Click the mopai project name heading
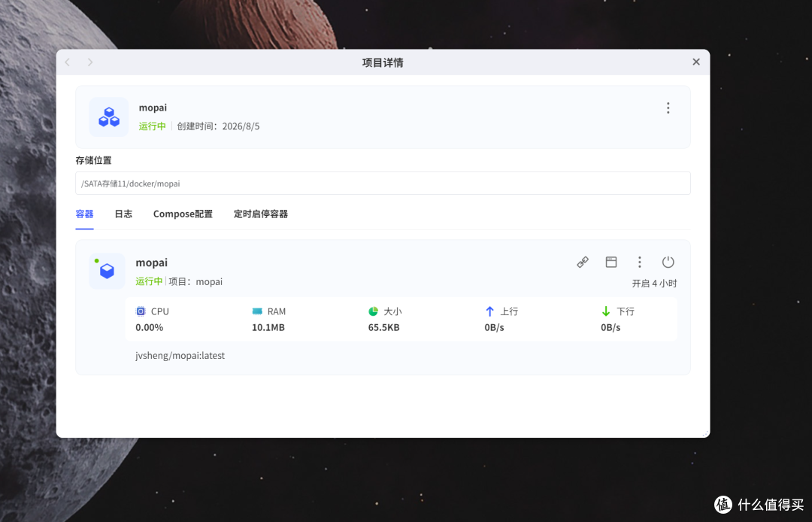 tap(153, 108)
